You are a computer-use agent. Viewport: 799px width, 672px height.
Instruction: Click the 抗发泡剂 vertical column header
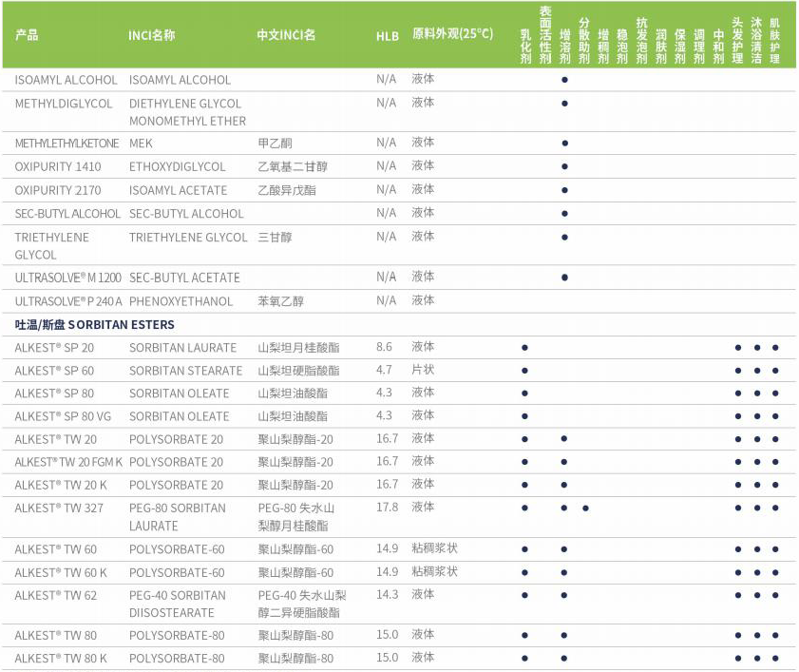click(x=641, y=40)
